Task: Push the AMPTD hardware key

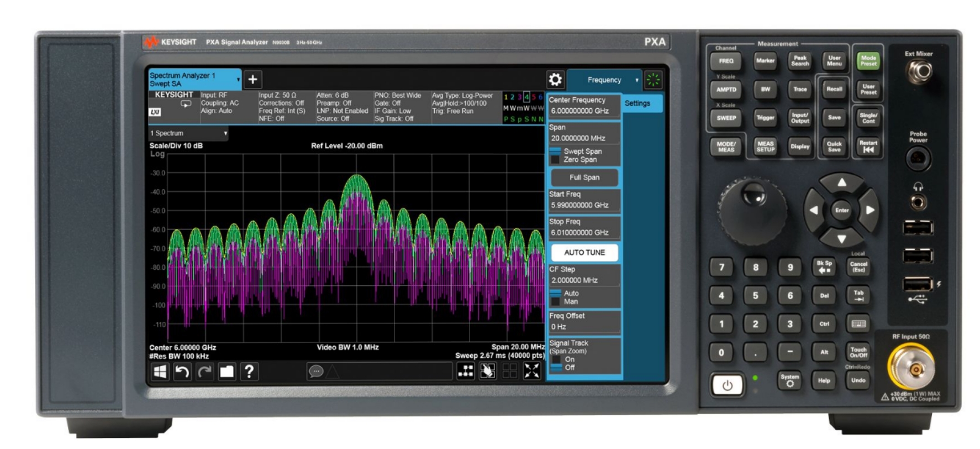Action: (x=726, y=90)
